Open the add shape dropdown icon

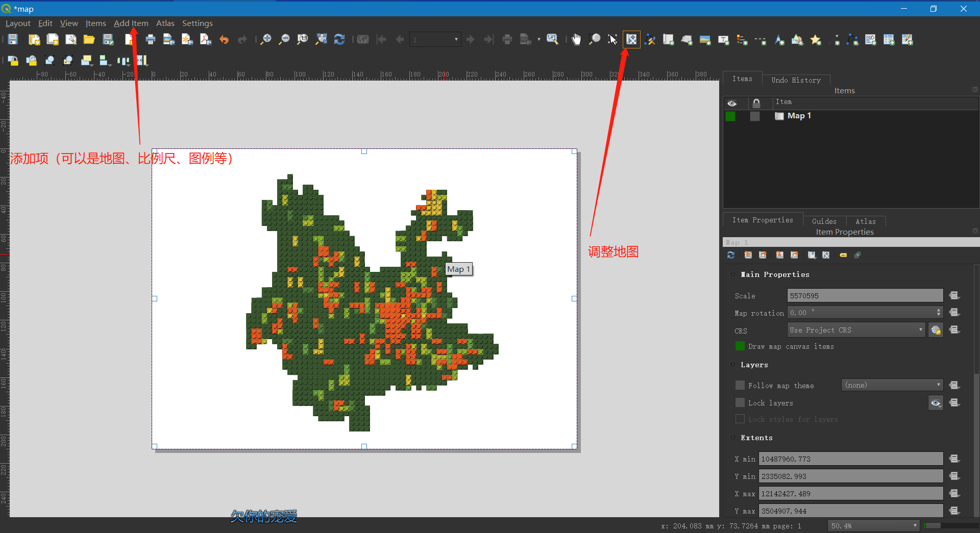pyautogui.click(x=797, y=39)
